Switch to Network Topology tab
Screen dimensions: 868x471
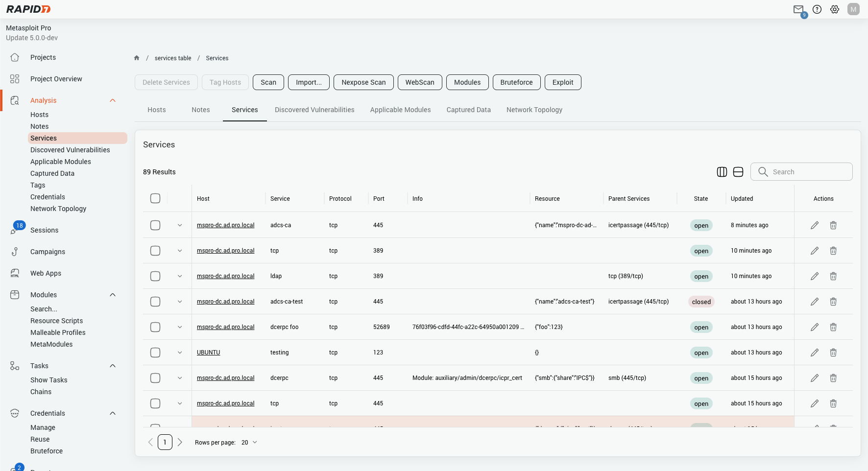point(534,110)
